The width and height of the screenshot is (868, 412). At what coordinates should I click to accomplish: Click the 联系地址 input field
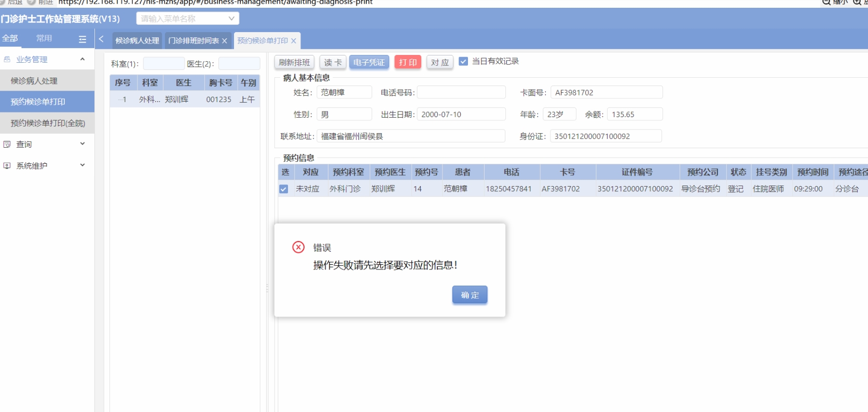click(411, 136)
